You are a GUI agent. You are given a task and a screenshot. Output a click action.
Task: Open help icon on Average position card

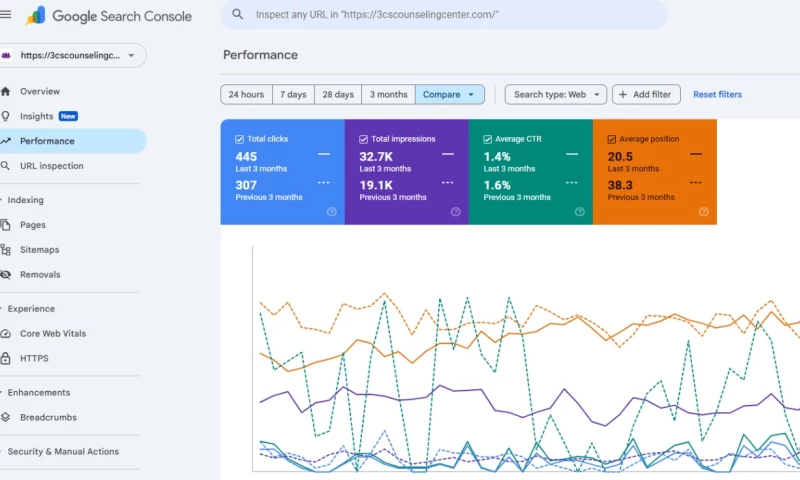(x=703, y=212)
